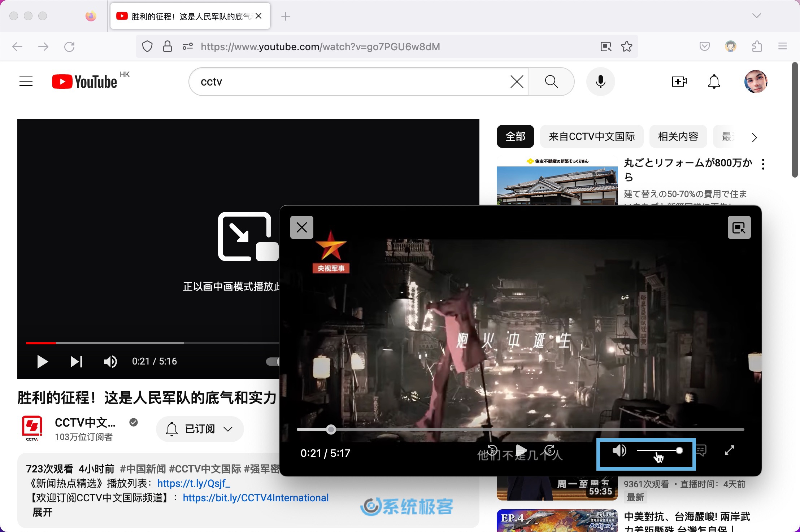This screenshot has height=532, width=800.
Task: Open bit.ly/CCTV4International link
Action: pyautogui.click(x=256, y=498)
